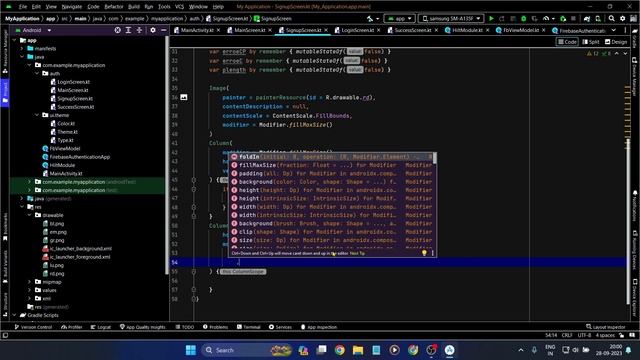Open Layout Inspector in bottom bar
Screen dimensions: 640x360
pyautogui.click(x=606, y=327)
